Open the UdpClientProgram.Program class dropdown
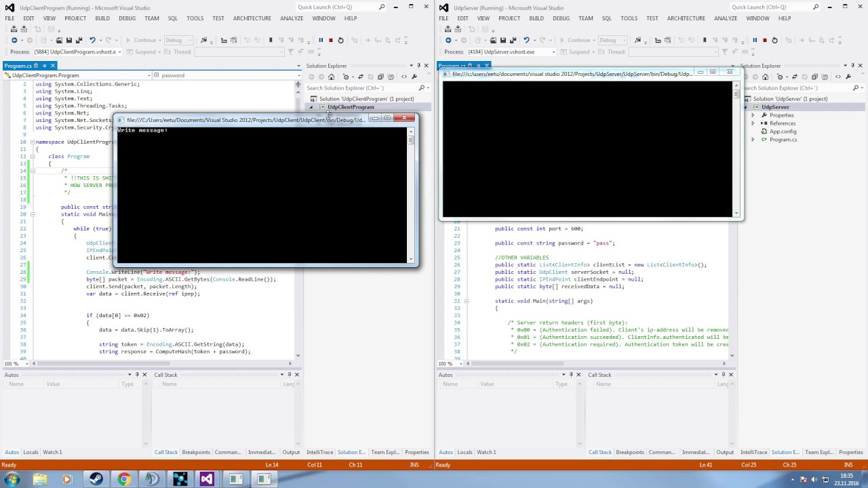This screenshot has height=488, width=868. (149, 75)
